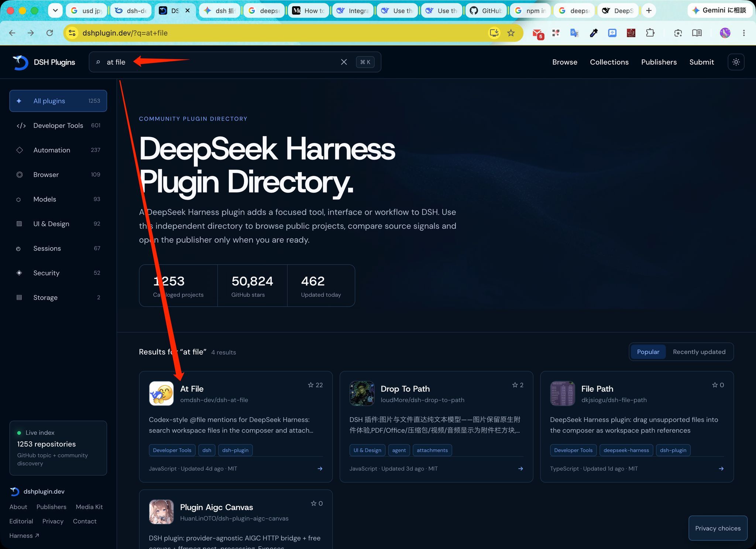Filter by Sessions category
Viewport: 756px width, 549px height.
[58, 248]
